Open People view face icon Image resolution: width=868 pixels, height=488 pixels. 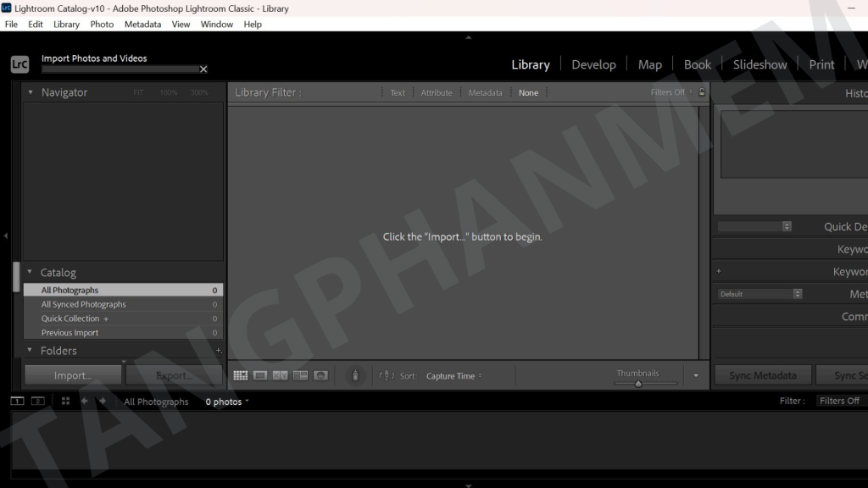pos(320,375)
